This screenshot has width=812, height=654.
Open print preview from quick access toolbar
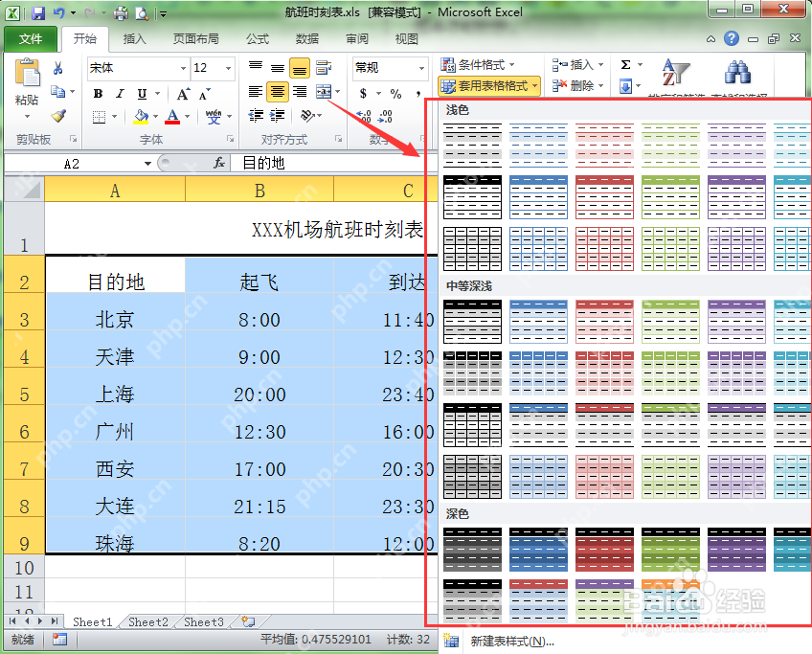142,13
